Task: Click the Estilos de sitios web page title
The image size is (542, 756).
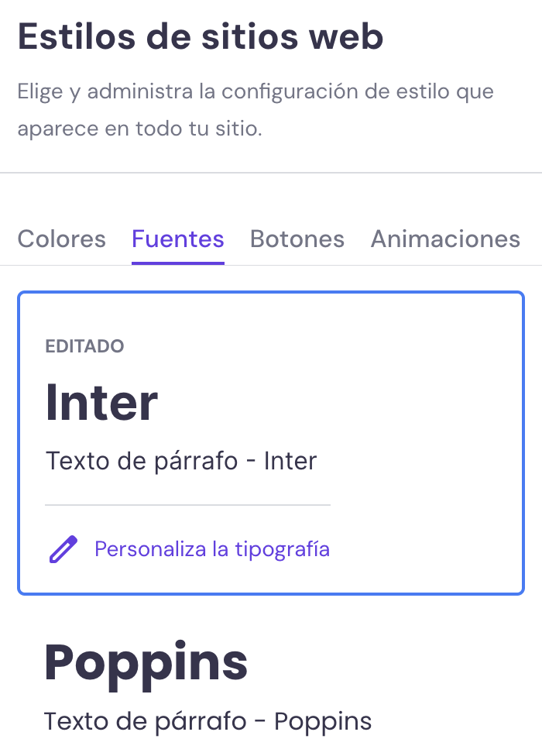Action: [x=200, y=36]
